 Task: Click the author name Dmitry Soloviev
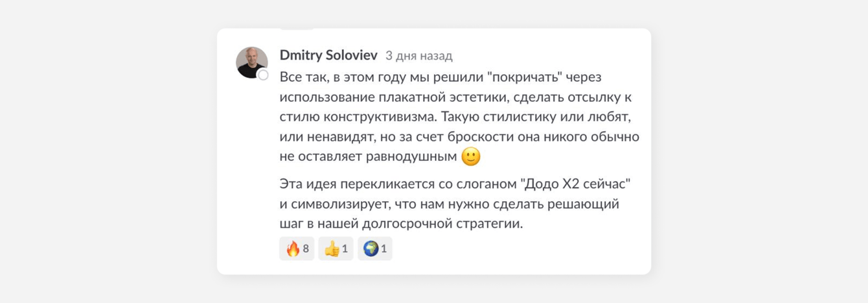coord(328,55)
